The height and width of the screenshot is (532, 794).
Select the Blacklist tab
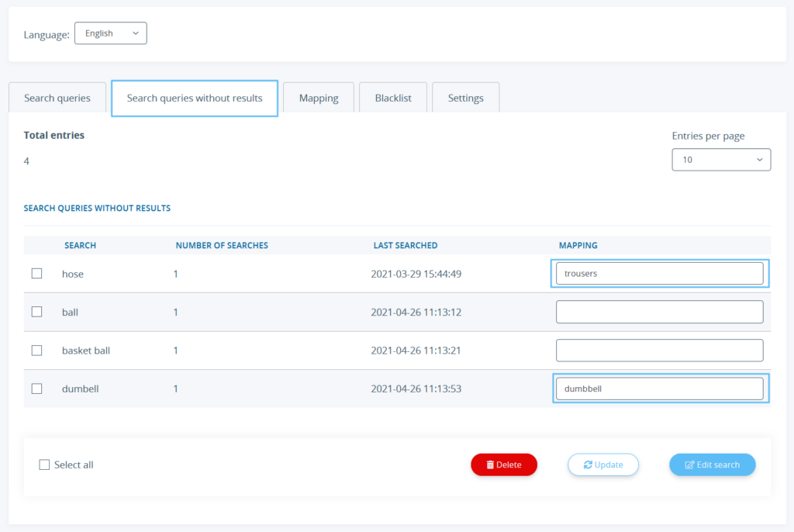pyautogui.click(x=392, y=97)
